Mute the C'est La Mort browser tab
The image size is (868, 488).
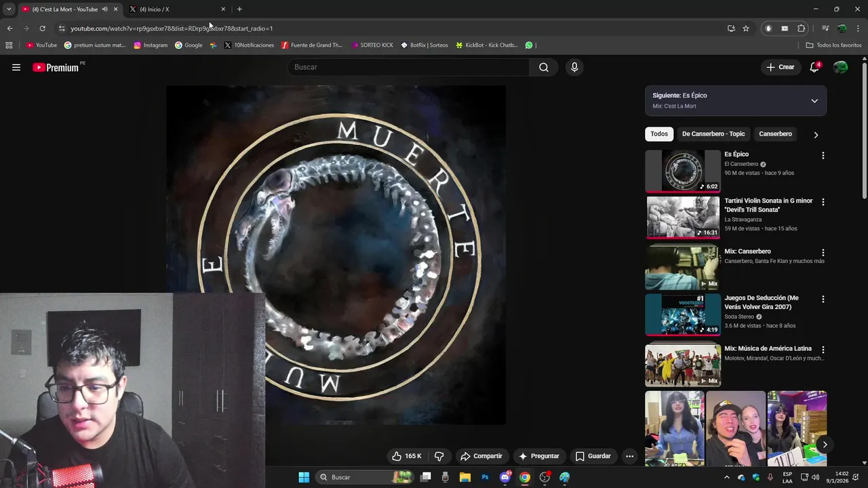click(x=104, y=9)
